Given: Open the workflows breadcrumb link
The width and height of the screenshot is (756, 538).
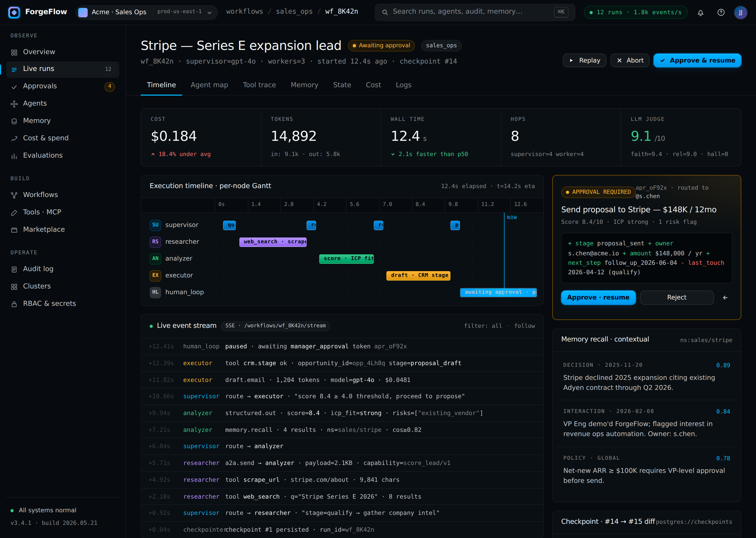Looking at the screenshot, I should (x=244, y=12).
